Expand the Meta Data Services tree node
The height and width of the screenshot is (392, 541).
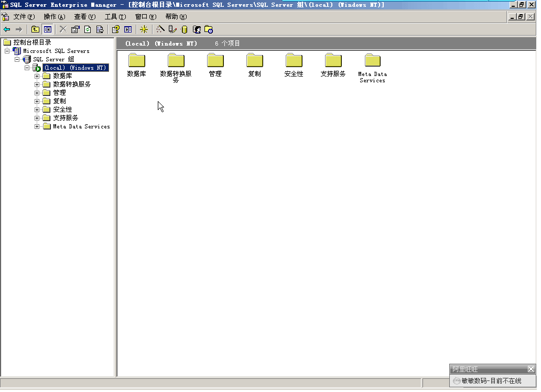pos(37,127)
